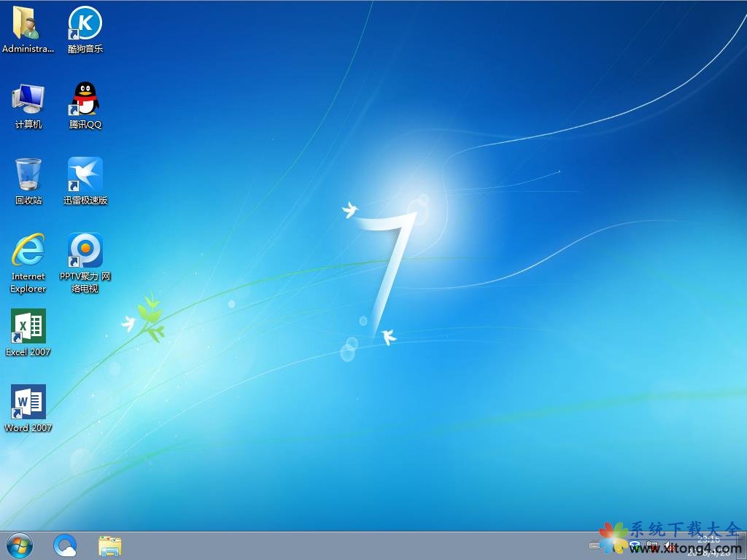Open the Windows Start menu orb
Viewport: 747px width, 560px height.
click(x=20, y=546)
